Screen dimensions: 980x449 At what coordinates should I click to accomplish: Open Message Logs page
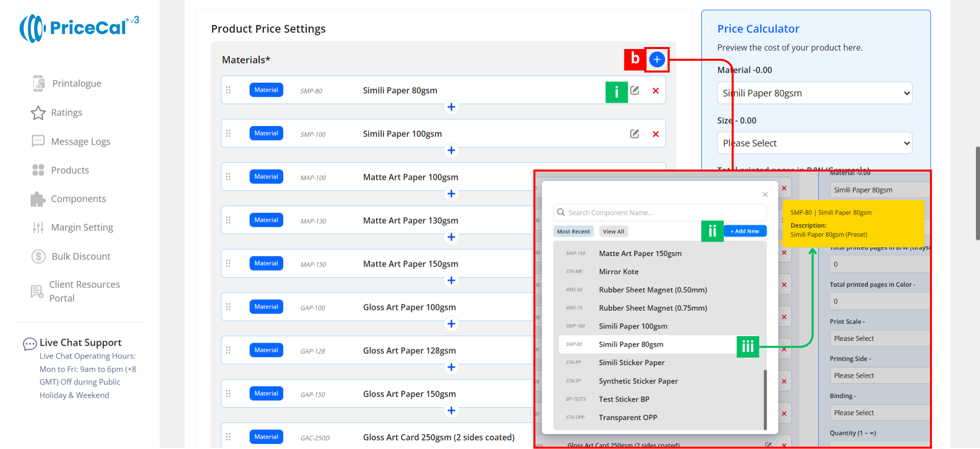[x=80, y=141]
